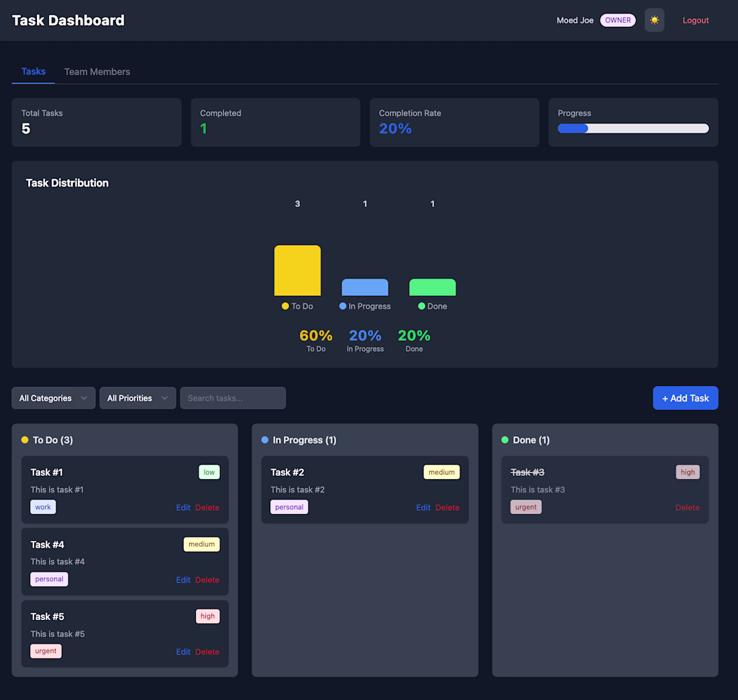This screenshot has height=700, width=738.
Task: Click the low priority badge on Task #1
Action: [209, 472]
